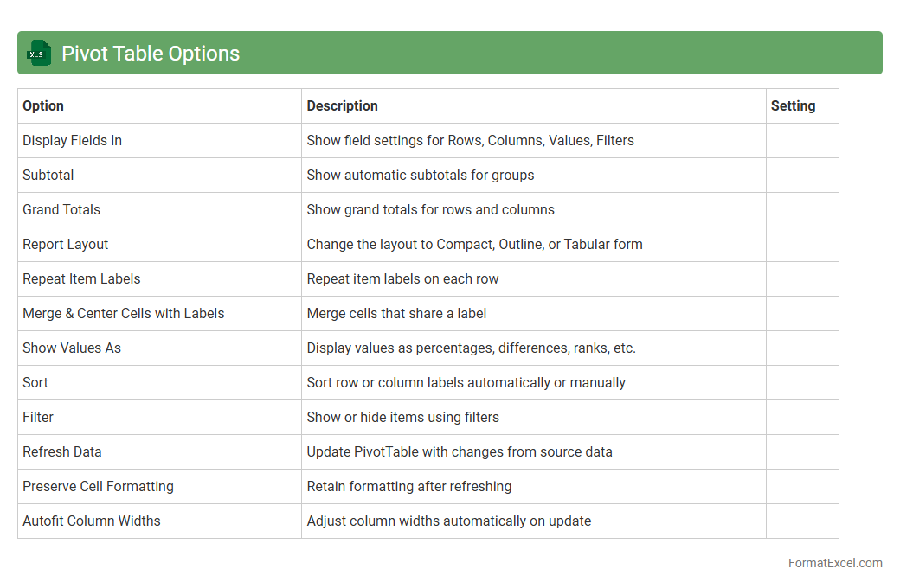The height and width of the screenshot is (588, 900).
Task: Select the Filter option cell
Action: [x=38, y=417]
